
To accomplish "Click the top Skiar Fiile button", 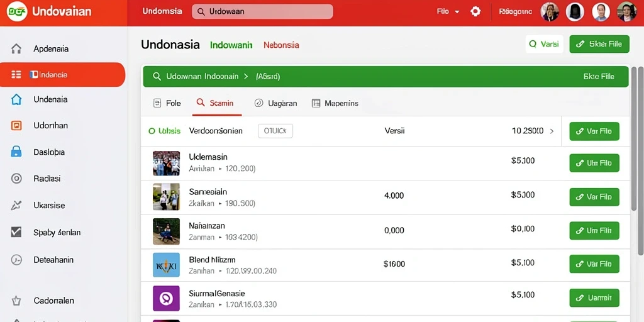I will point(599,44).
